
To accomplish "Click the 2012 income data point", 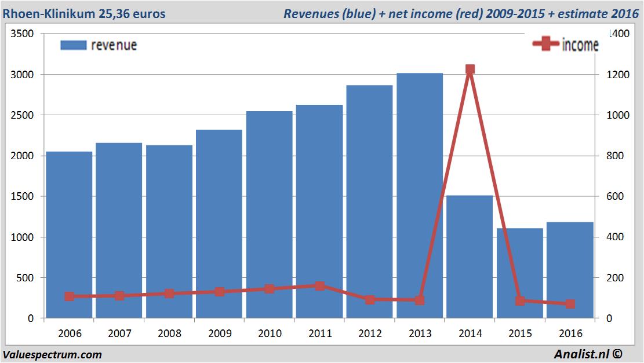I will 370,299.
